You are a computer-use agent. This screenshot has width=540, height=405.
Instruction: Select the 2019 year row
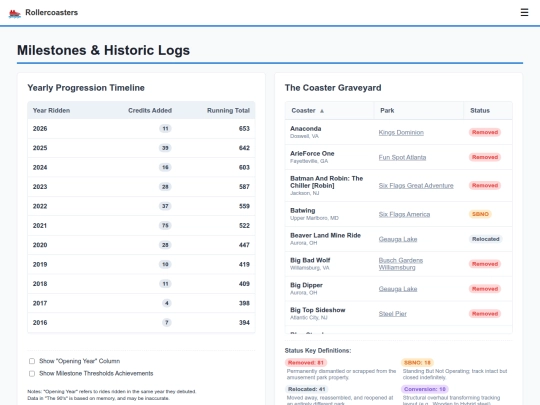click(141, 264)
